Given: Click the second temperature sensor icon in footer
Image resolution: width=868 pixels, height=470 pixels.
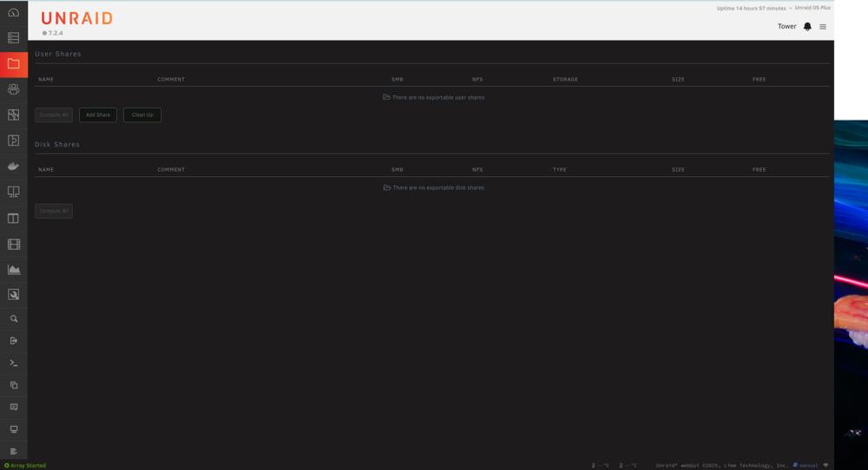Looking at the screenshot, I should pyautogui.click(x=621, y=466).
